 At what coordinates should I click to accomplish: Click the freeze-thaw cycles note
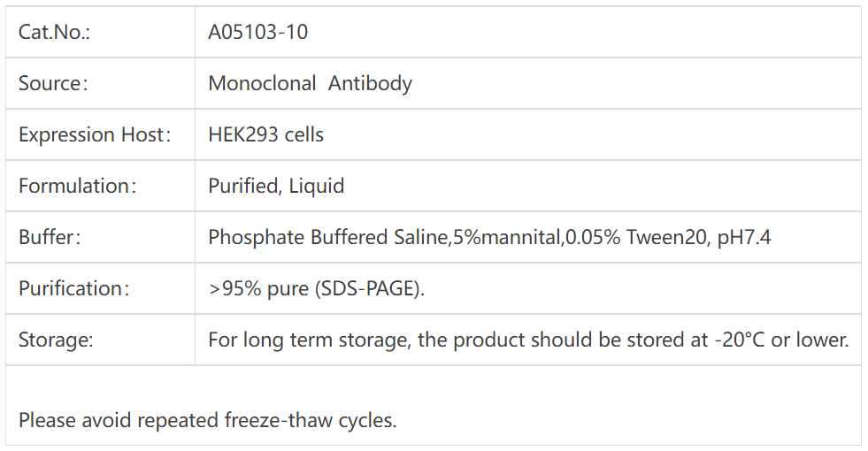(208, 420)
